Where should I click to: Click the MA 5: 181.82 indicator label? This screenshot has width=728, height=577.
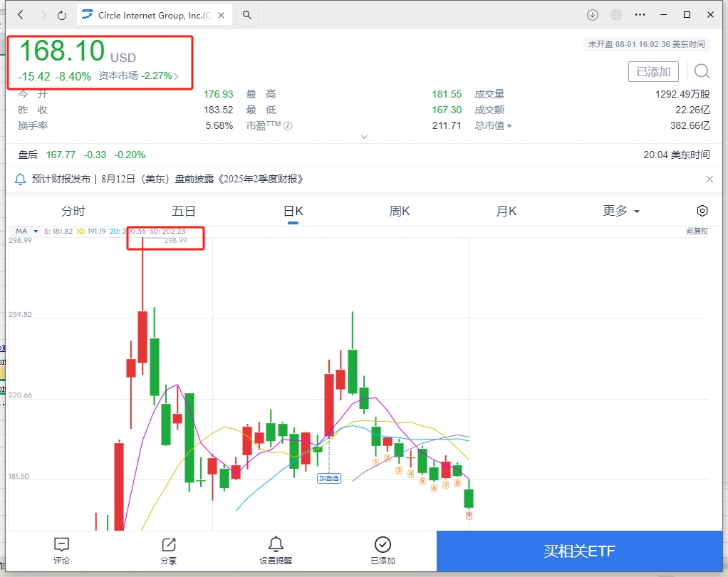(58, 232)
